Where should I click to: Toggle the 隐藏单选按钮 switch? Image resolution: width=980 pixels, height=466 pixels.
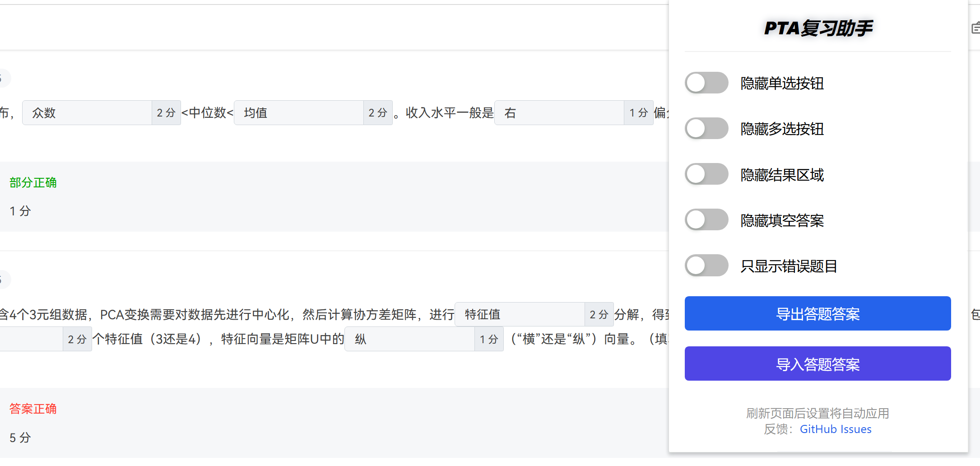706,83
